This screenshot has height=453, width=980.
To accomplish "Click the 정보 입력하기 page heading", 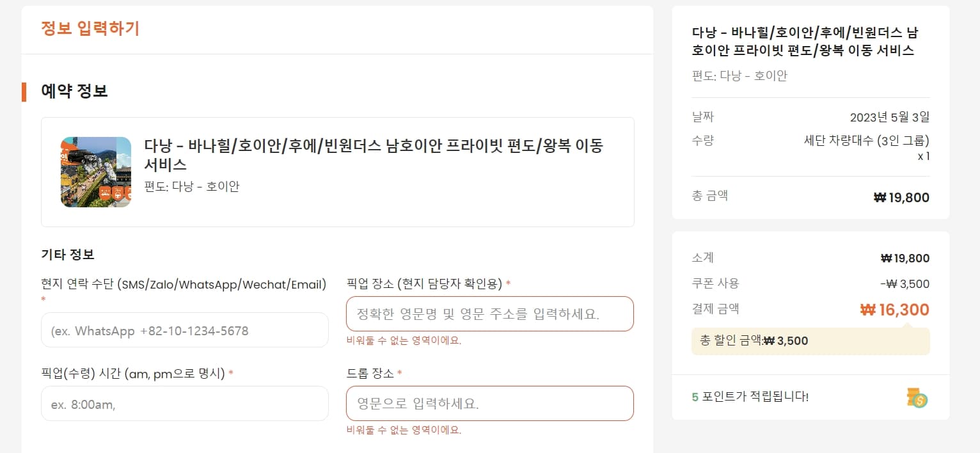I will pyautogui.click(x=90, y=29).
